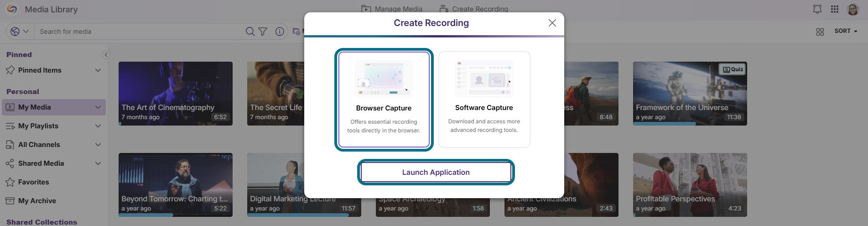Select the Browser Capture option
The image size is (868, 226).
tap(384, 100)
